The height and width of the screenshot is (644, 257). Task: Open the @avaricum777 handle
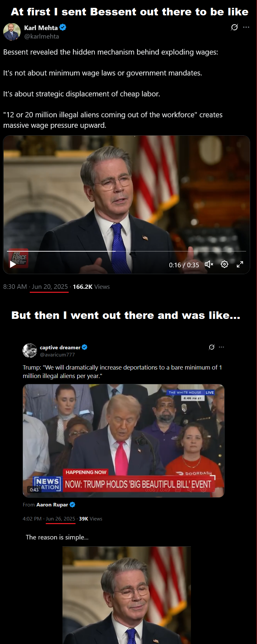point(57,355)
